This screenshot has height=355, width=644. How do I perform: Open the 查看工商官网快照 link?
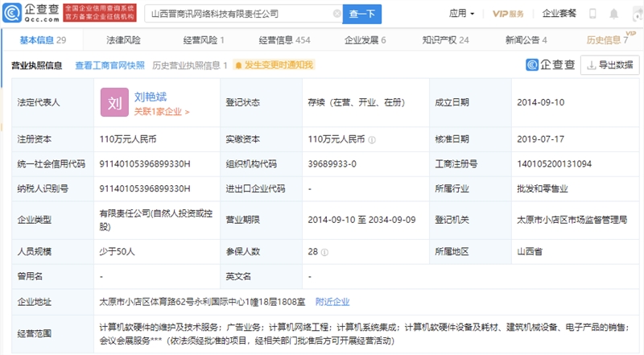click(x=109, y=65)
